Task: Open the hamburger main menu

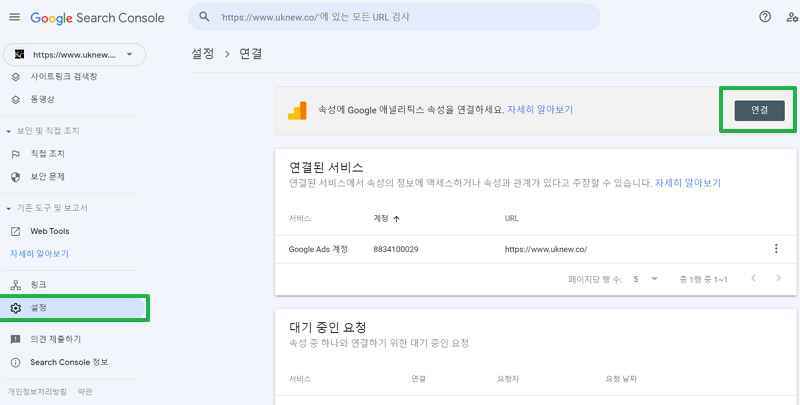Action: (x=15, y=17)
